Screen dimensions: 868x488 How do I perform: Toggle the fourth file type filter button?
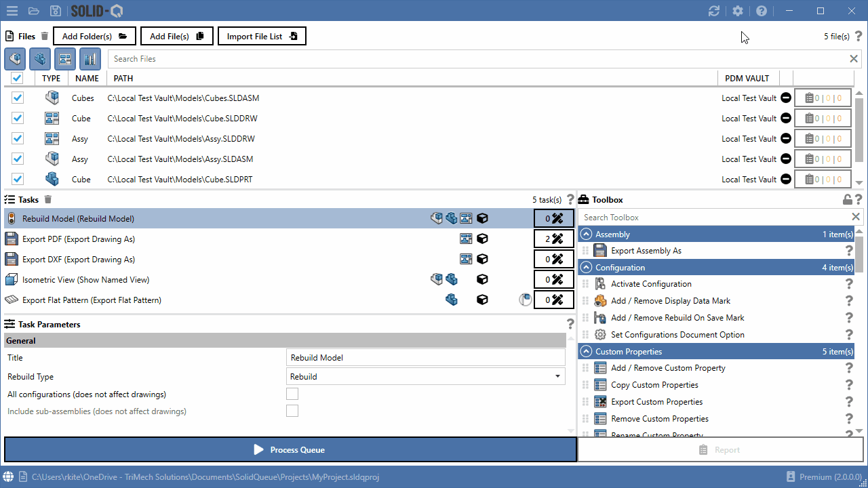(x=90, y=59)
